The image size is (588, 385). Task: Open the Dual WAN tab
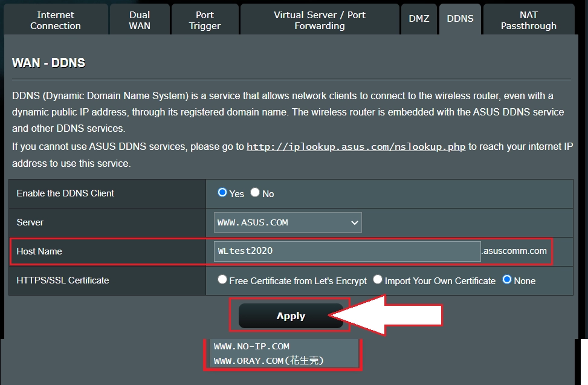click(x=140, y=19)
